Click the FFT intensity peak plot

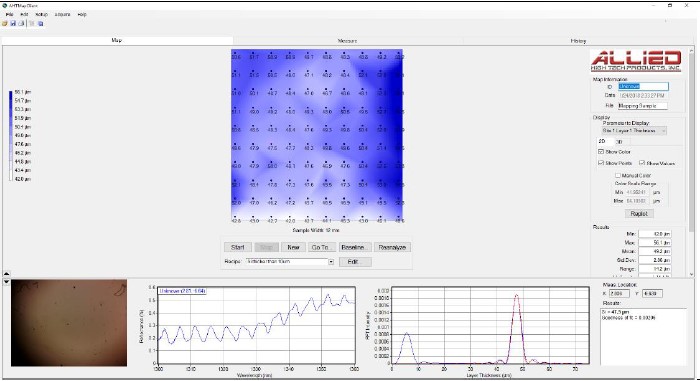tap(490, 326)
